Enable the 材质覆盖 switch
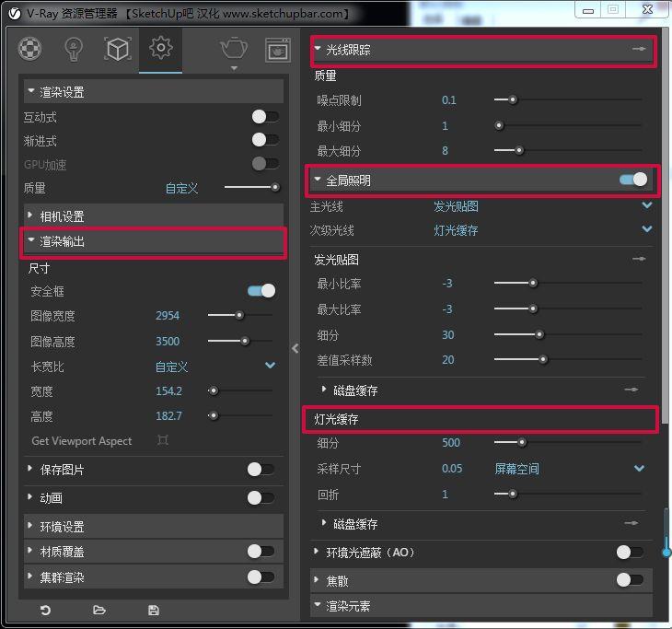Viewport: 672px width, 629px height. (x=261, y=552)
